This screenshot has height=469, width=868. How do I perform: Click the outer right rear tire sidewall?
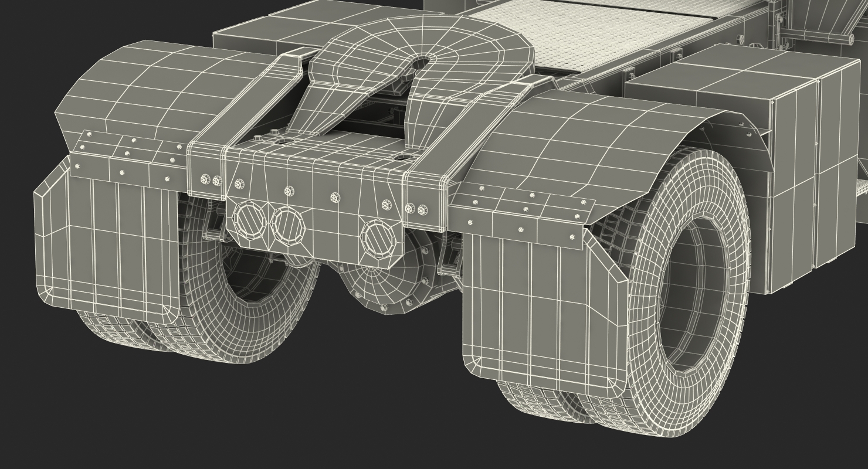(691, 293)
